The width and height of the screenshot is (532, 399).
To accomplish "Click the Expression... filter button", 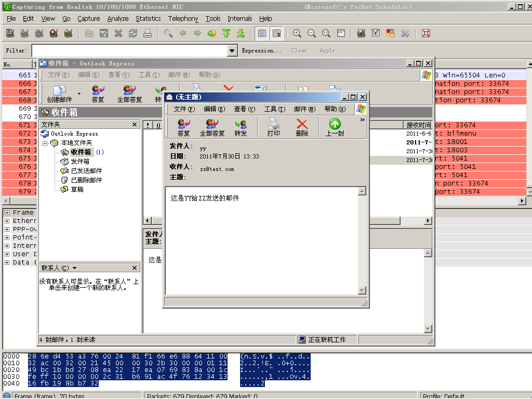I will click(x=262, y=50).
